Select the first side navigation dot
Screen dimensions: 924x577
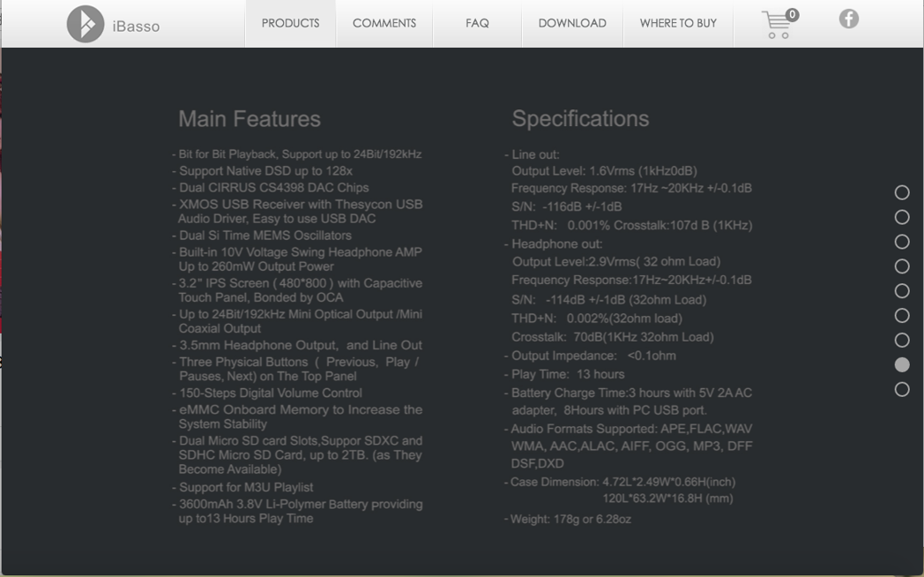coord(901,192)
